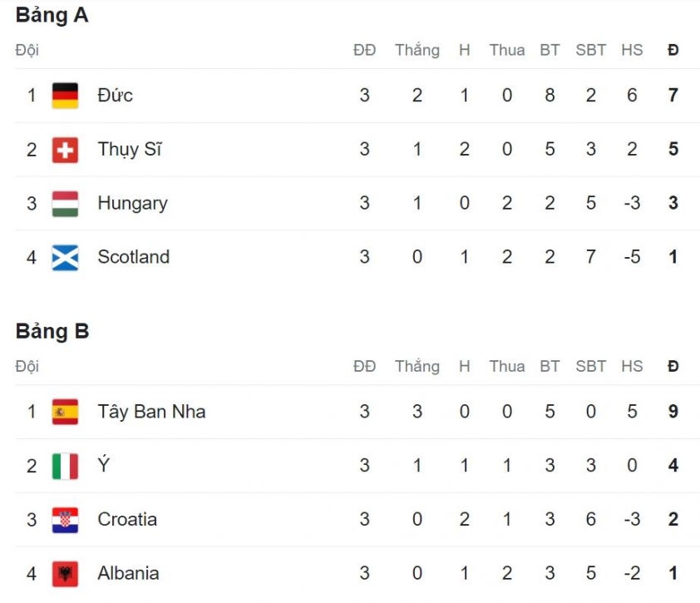Select the Hungary flag icon
The width and height of the screenshot is (700, 603).
tap(65, 204)
